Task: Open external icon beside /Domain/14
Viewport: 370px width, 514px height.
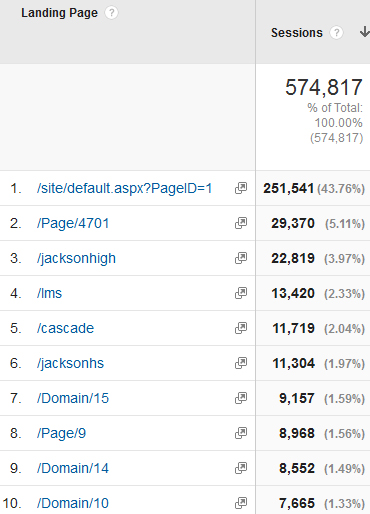Action: pos(241,468)
